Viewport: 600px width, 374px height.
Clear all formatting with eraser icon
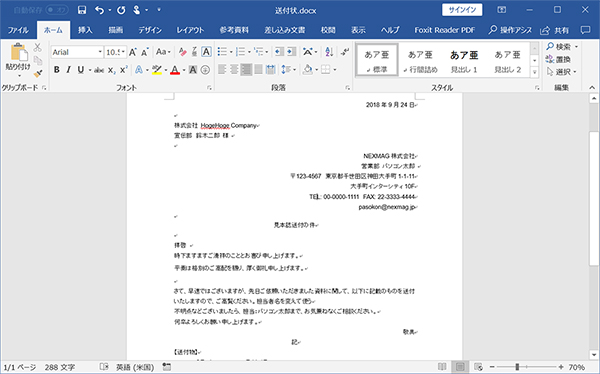click(183, 52)
